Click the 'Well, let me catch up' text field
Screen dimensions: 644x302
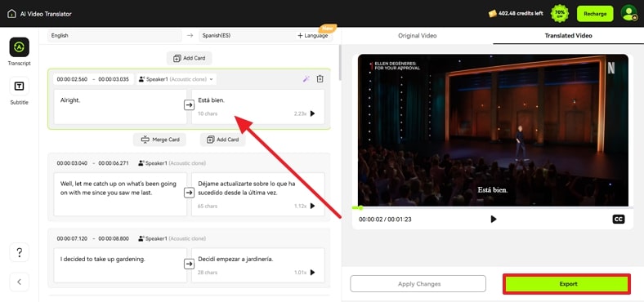(x=120, y=194)
